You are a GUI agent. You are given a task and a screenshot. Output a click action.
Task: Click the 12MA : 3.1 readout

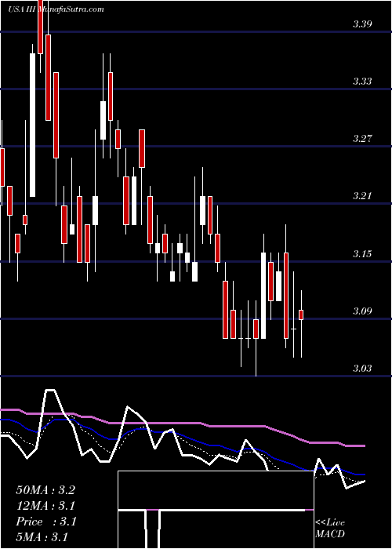(x=45, y=506)
